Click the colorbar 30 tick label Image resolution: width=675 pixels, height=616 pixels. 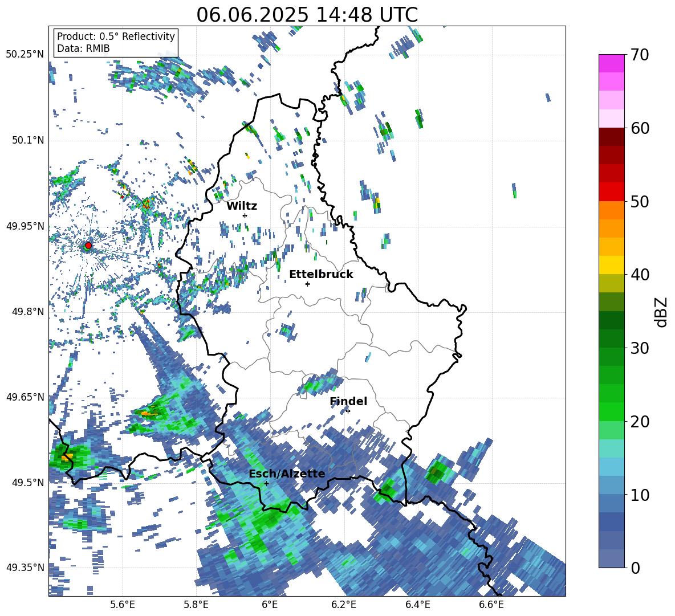pyautogui.click(x=640, y=348)
